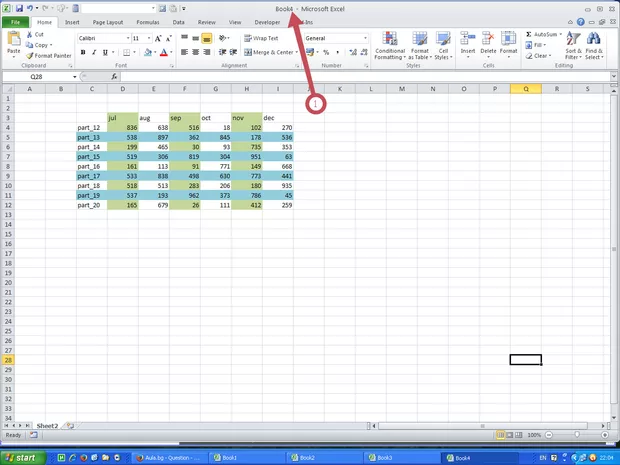Image resolution: width=620 pixels, height=465 pixels.
Task: Click the Cut icon in Clipboard
Action: (x=34, y=35)
